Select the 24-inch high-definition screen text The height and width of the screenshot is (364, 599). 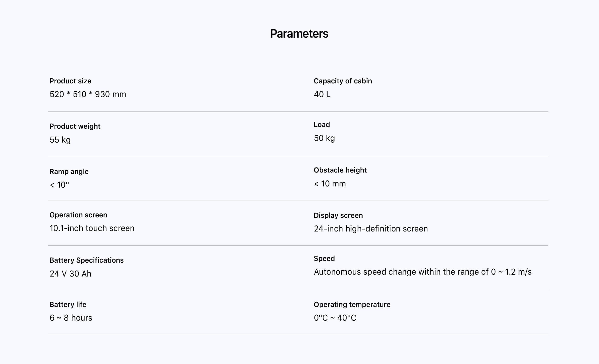pos(370,229)
